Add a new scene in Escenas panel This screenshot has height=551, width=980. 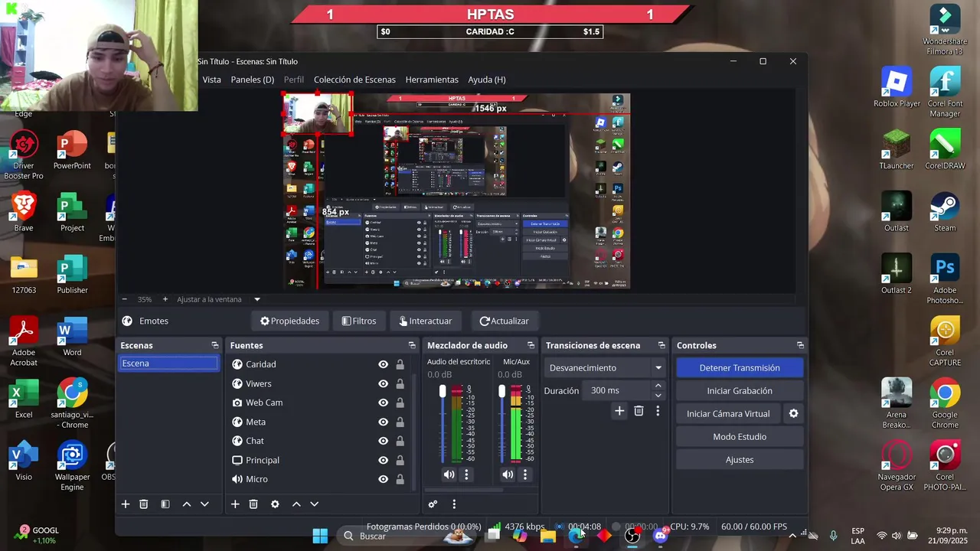[x=126, y=504]
